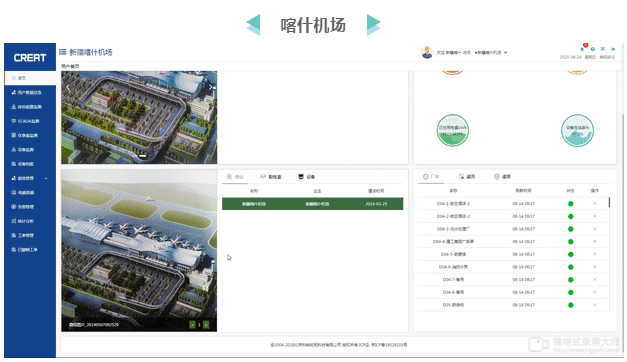Go to previous site using left teal arrow
Image resolution: width=627 pixels, height=362 pixels.
click(x=254, y=25)
